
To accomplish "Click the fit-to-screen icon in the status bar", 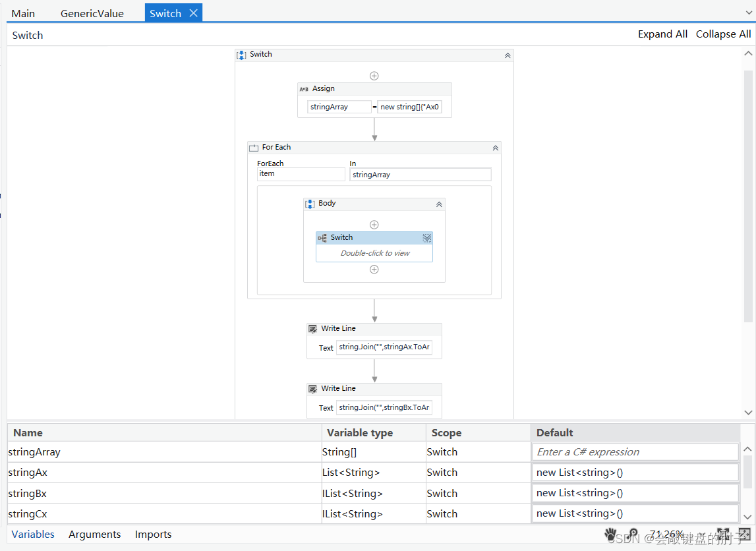I will [x=723, y=535].
